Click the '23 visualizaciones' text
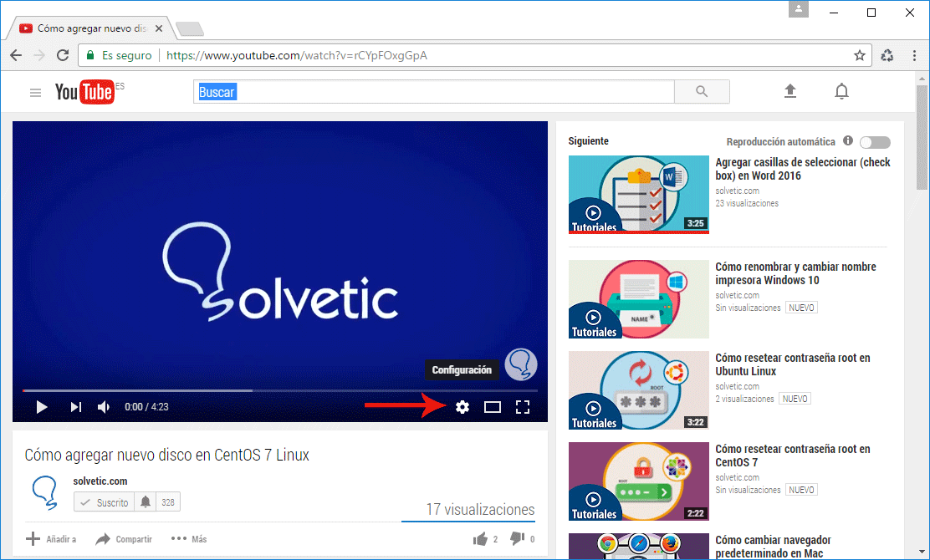 747,203
